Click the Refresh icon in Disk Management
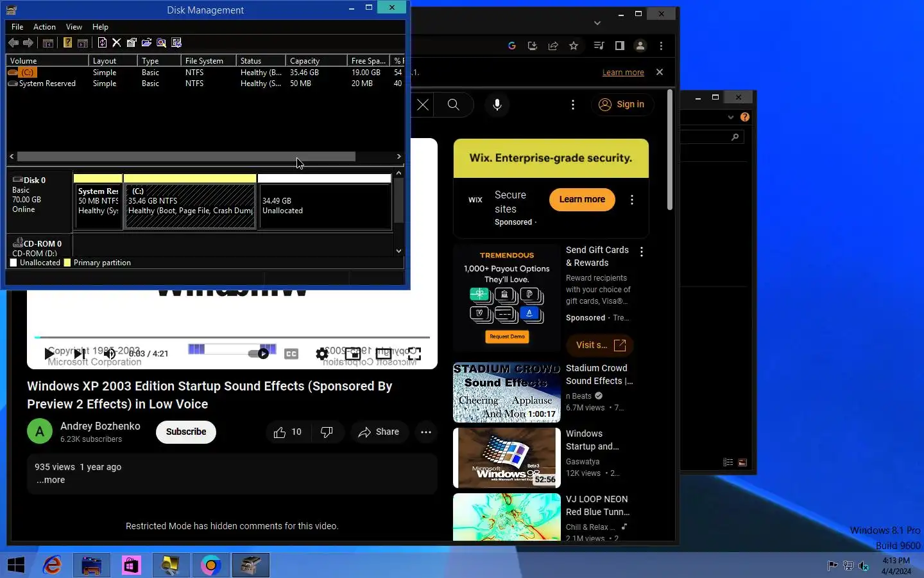 [x=102, y=43]
